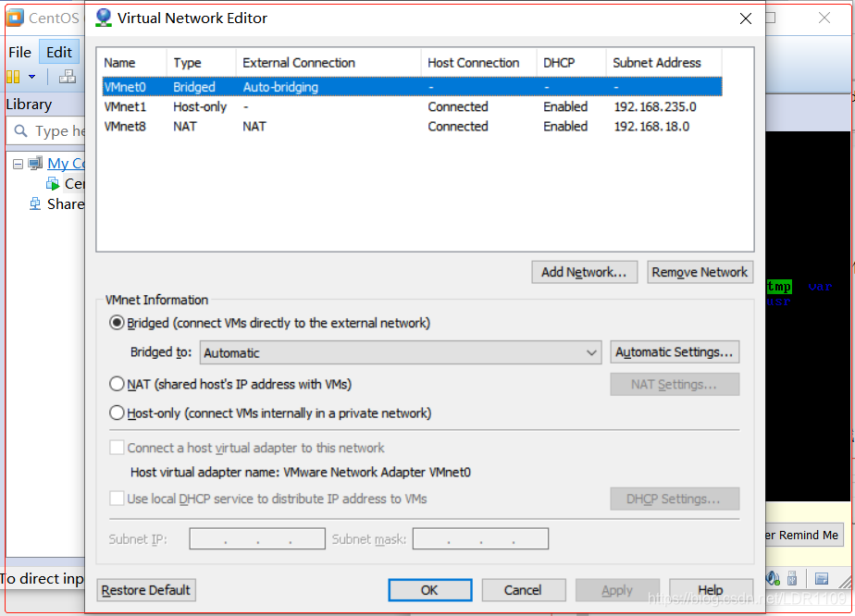Click the Type column header
The image size is (855, 616).
tap(201, 63)
